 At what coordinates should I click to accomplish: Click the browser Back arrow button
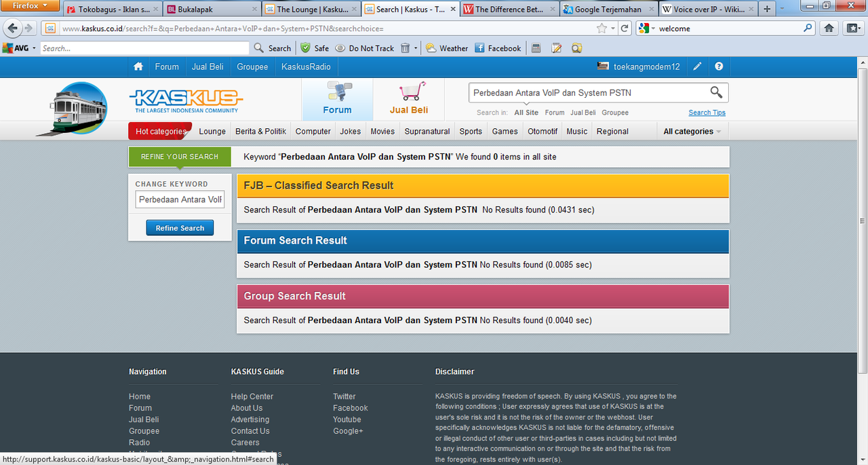click(12, 29)
